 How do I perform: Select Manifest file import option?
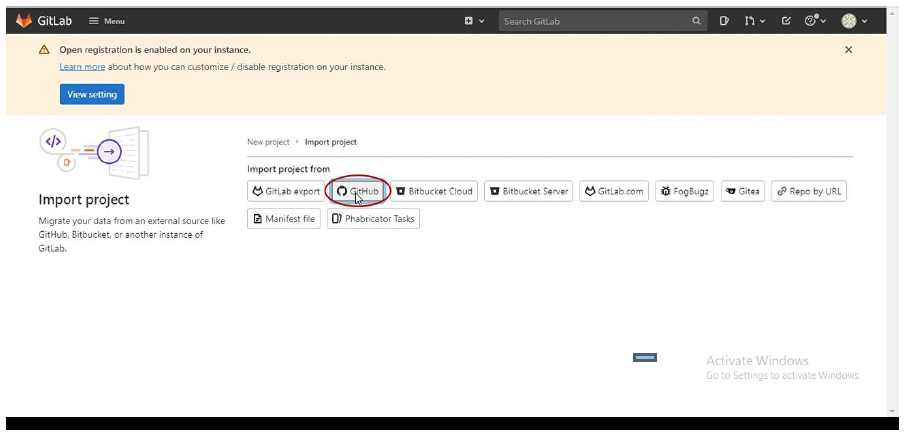point(283,219)
